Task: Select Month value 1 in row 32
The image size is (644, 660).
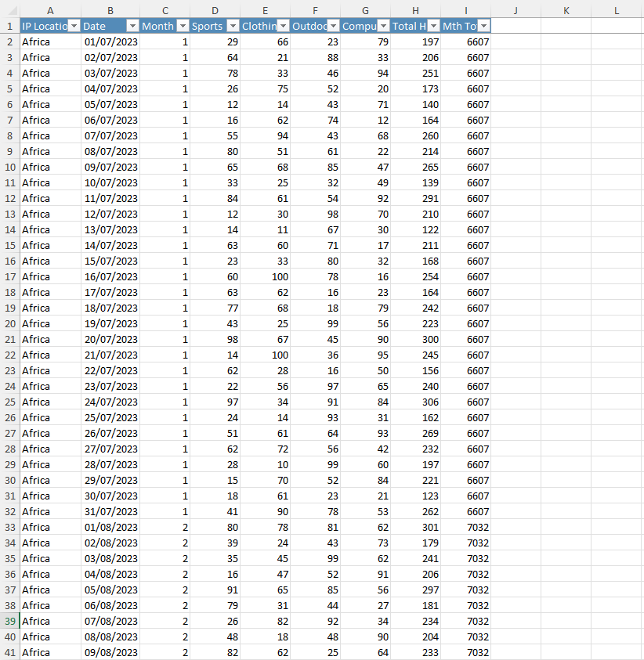Action: click(165, 512)
